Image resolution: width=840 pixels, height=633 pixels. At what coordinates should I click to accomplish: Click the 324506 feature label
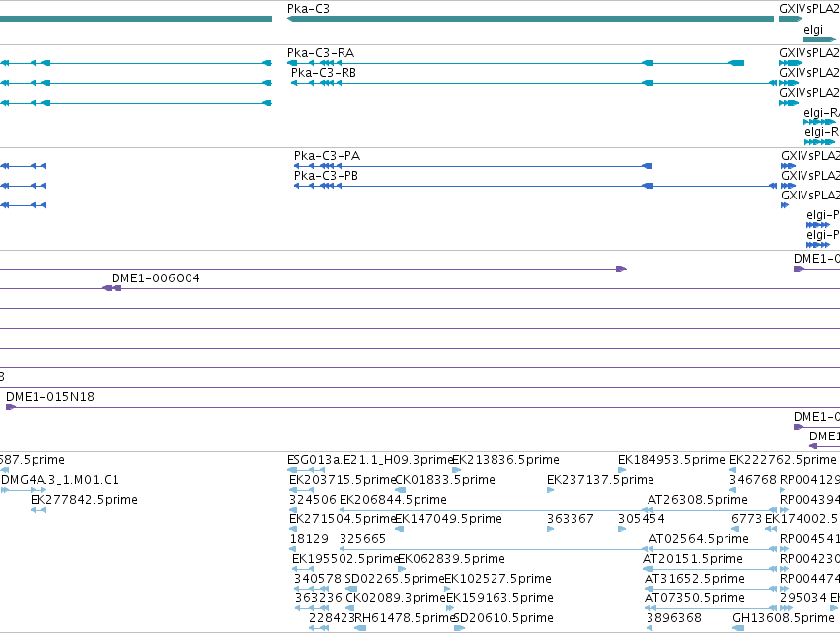click(312, 500)
